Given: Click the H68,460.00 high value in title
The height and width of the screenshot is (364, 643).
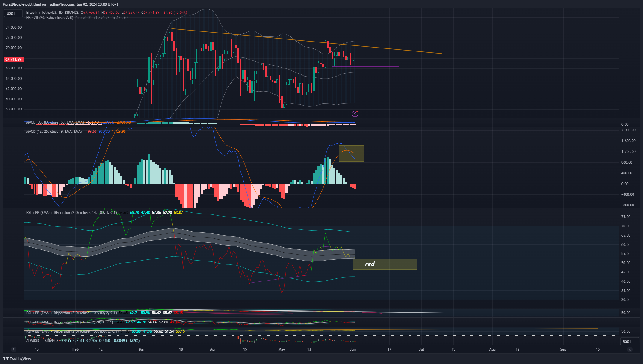Looking at the screenshot, I should (110, 13).
